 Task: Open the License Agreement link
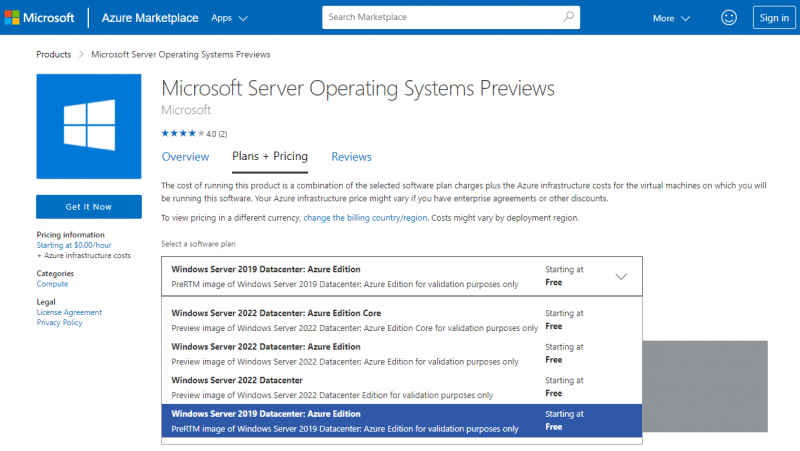(69, 312)
